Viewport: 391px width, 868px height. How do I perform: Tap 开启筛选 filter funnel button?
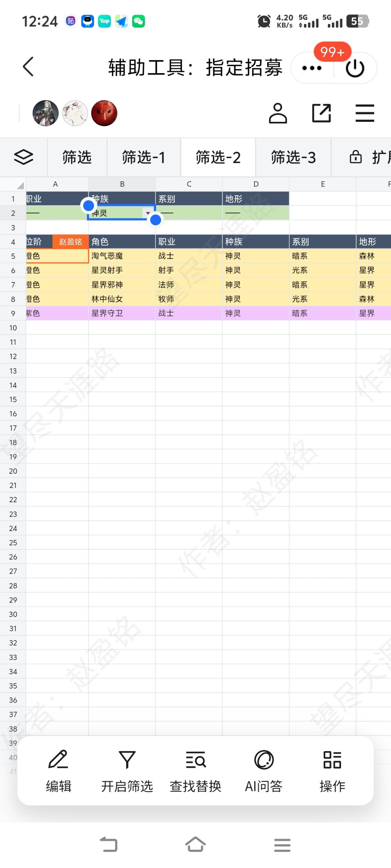(x=127, y=771)
